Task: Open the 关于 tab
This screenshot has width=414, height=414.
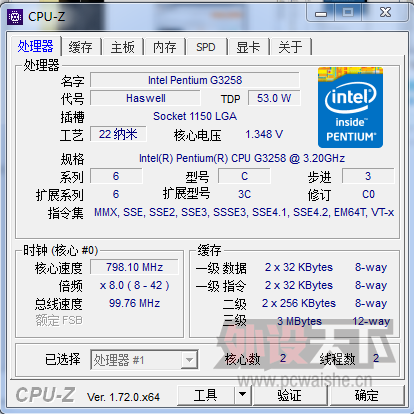Action: 291,47
